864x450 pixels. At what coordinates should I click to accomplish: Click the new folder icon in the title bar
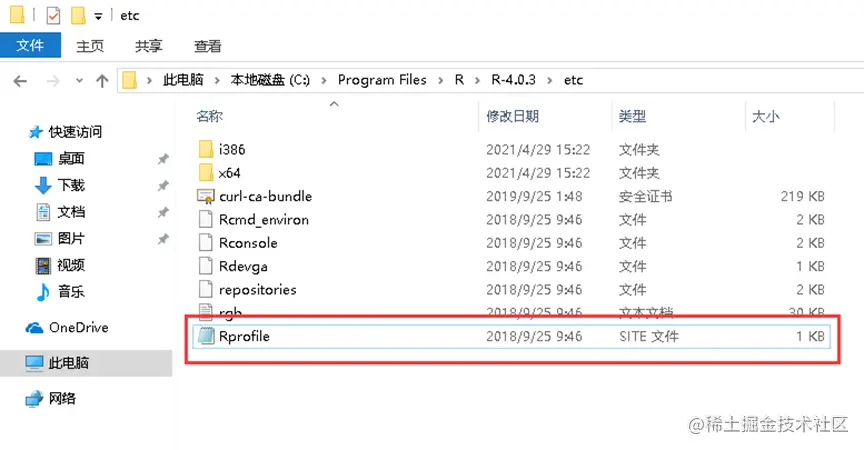tap(78, 15)
